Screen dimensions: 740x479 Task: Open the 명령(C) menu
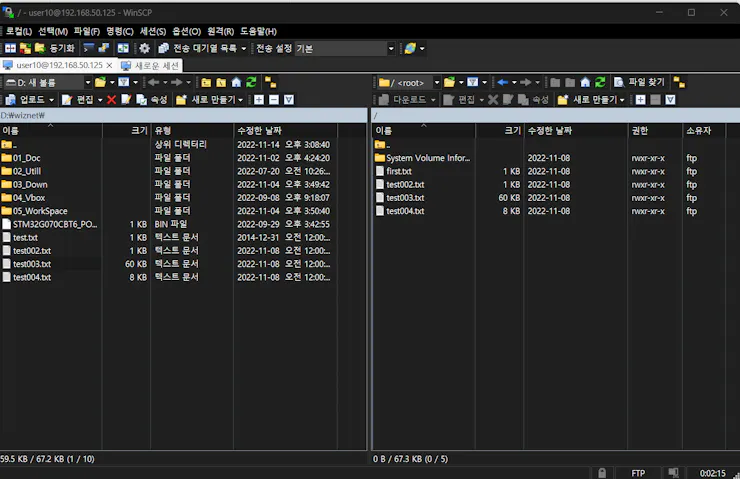(120, 31)
